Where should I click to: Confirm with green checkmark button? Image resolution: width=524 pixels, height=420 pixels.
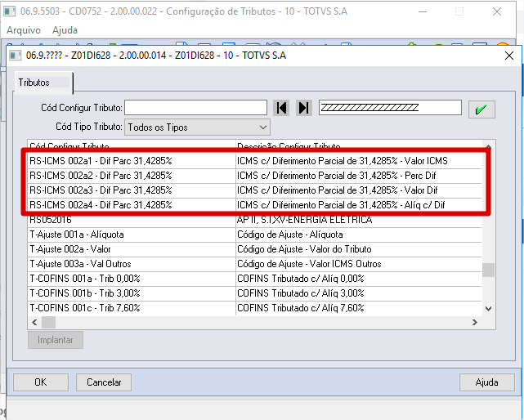pos(481,109)
